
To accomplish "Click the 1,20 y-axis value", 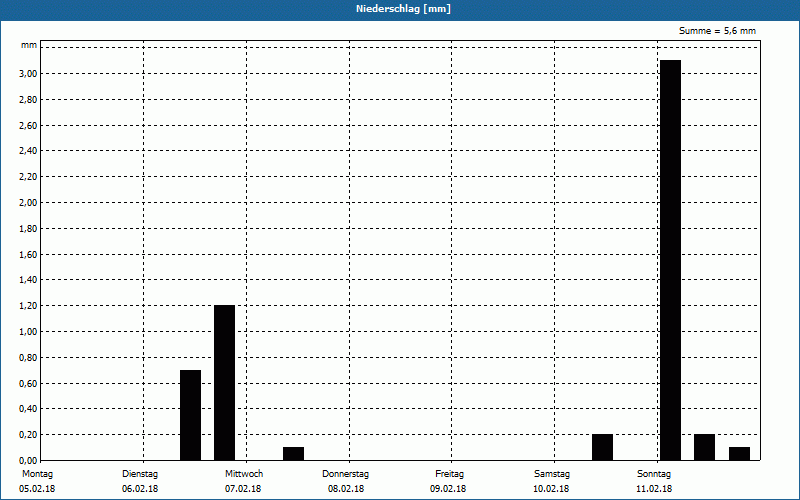I will (x=28, y=306).
